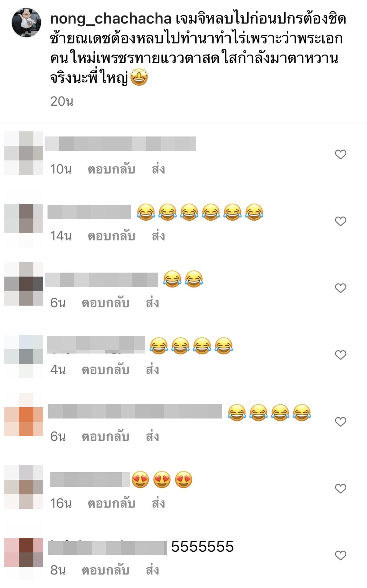Open the nong_chachacha username link
Screen dimensions: 367x588
pyautogui.click(x=111, y=19)
